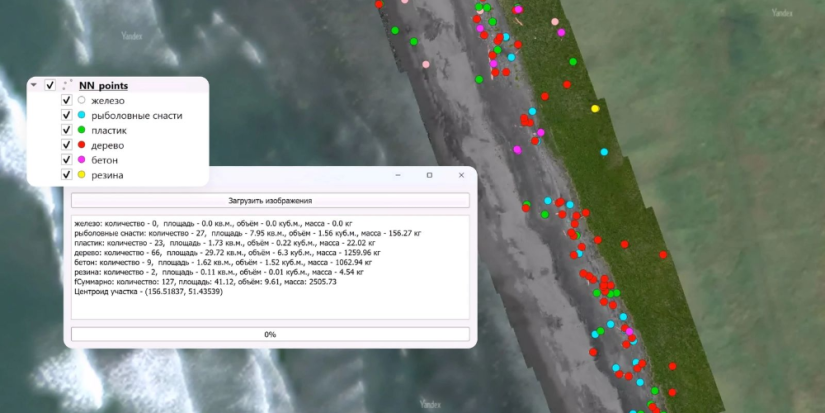Toggle the бетон category checkbox
This screenshot has height=413, width=825.
66,159
